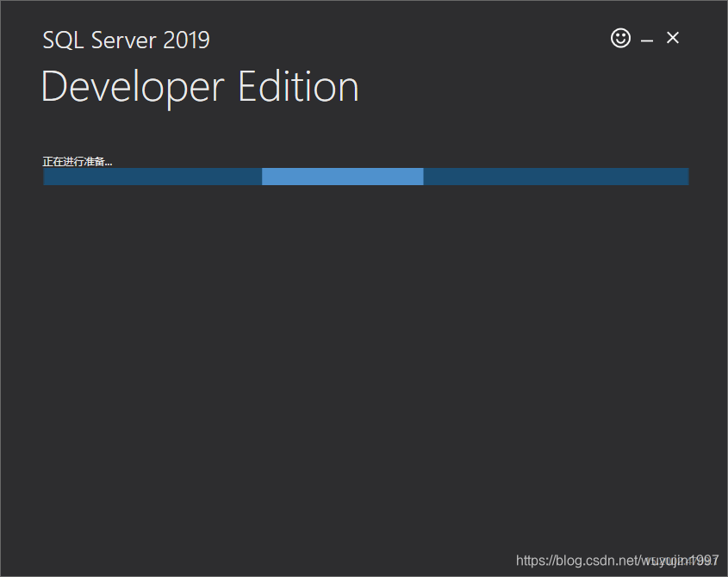The width and height of the screenshot is (728, 577).
Task: Click the 'SQL Server 2019' title text
Action: (x=127, y=40)
